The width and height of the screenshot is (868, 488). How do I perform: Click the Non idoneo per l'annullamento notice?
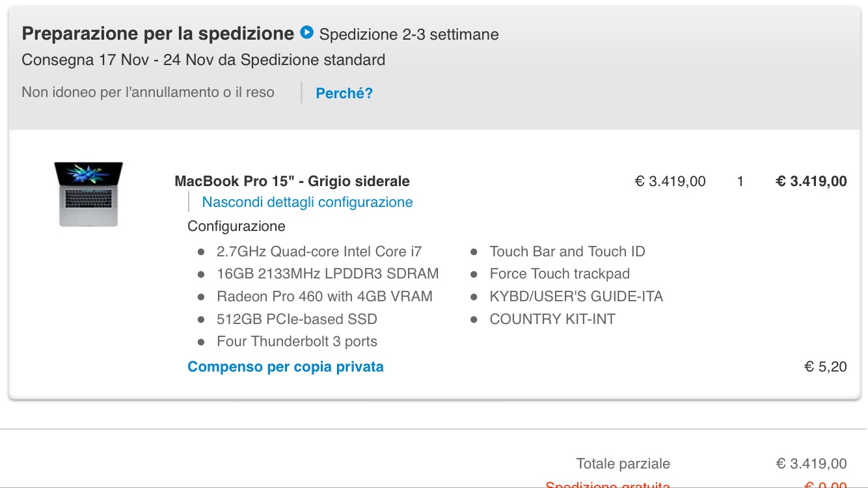(x=148, y=92)
